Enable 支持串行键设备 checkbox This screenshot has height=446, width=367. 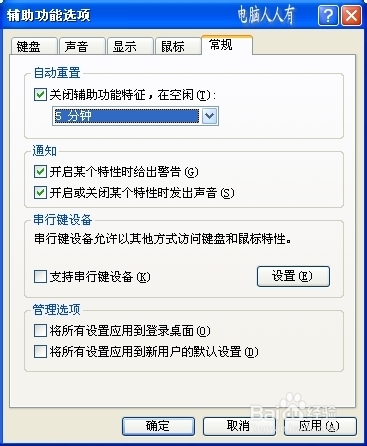[x=40, y=277]
